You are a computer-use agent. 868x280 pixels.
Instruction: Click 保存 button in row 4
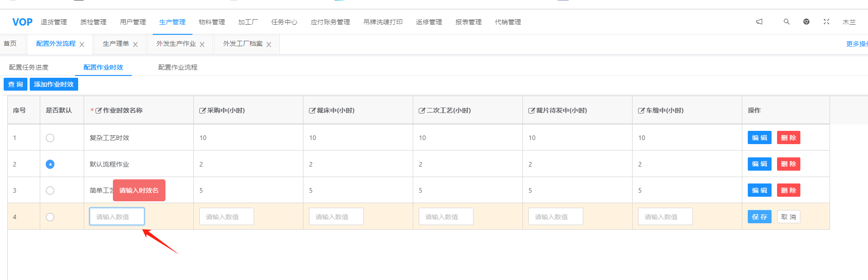[x=759, y=217]
